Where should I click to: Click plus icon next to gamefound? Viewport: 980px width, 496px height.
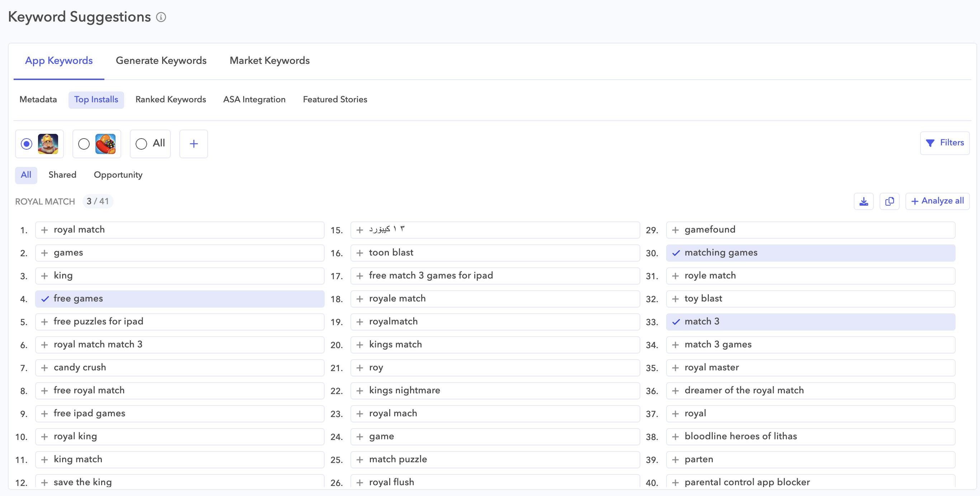click(x=675, y=230)
